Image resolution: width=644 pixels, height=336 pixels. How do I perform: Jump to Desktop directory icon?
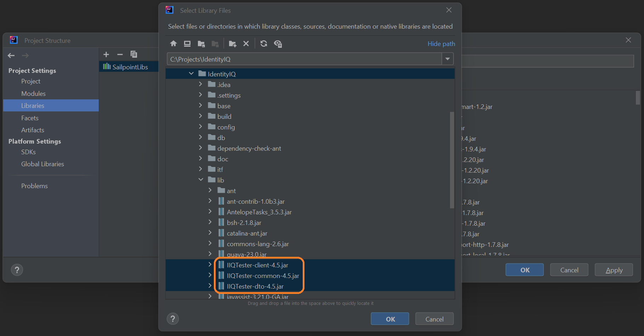(x=187, y=44)
